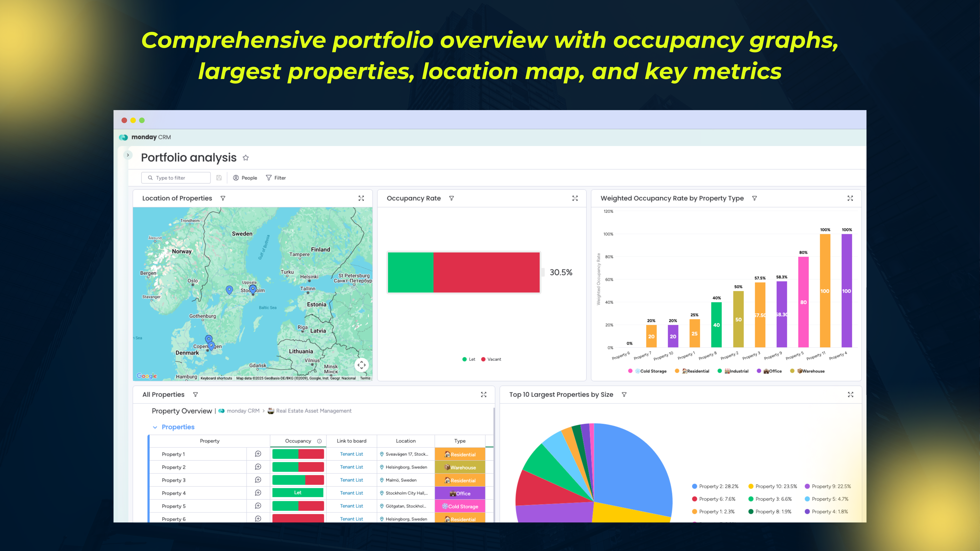Viewport: 980px width, 551px height.
Task: Open the People filter
Action: [x=245, y=178]
